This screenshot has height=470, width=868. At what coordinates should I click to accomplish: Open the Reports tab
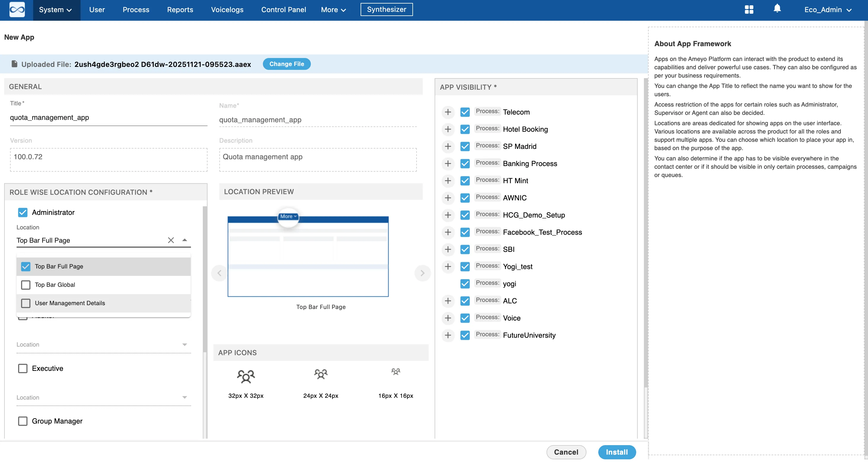pos(180,10)
